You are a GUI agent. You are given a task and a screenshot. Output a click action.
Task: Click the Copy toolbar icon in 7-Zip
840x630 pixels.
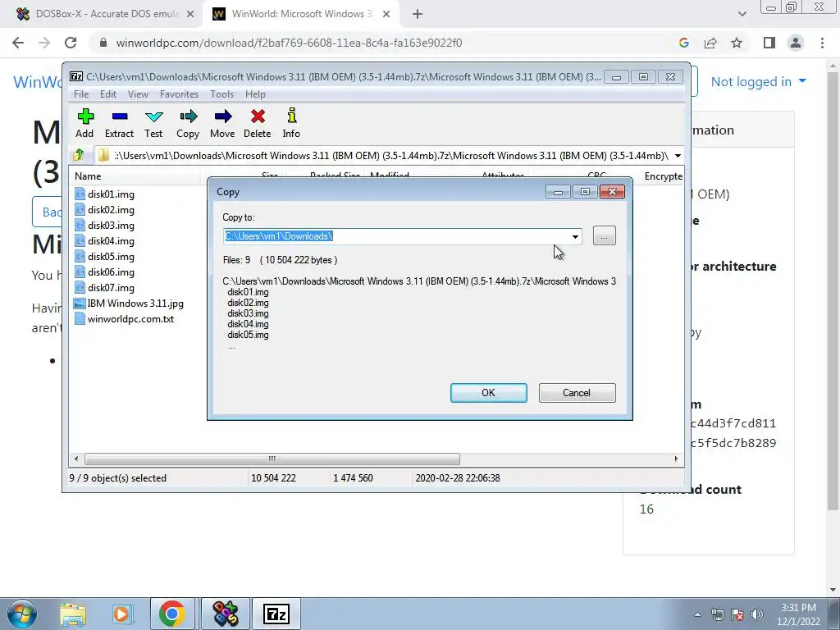click(188, 123)
